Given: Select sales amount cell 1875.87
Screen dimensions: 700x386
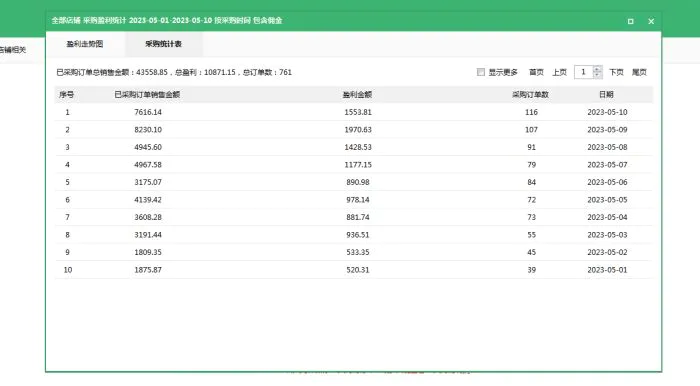Looking at the screenshot, I should click(148, 270).
